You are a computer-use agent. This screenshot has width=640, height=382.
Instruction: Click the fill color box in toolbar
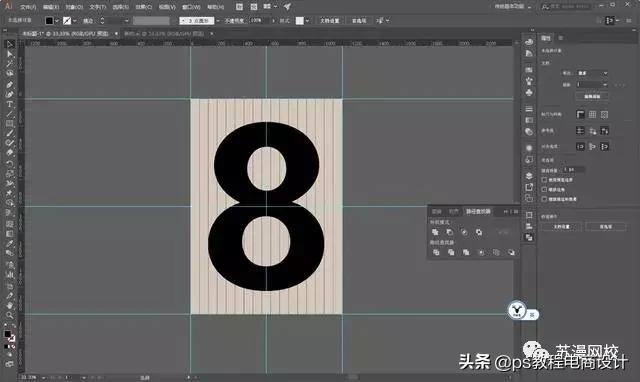(8, 334)
